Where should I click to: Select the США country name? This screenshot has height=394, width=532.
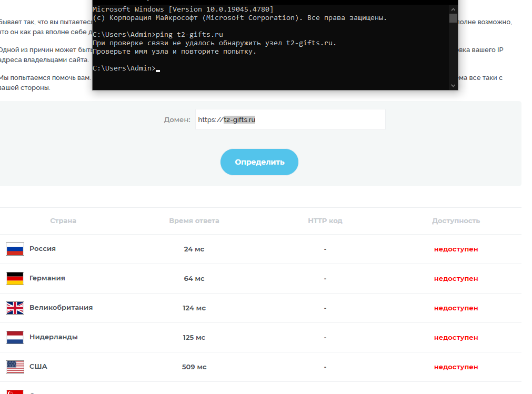[38, 367]
